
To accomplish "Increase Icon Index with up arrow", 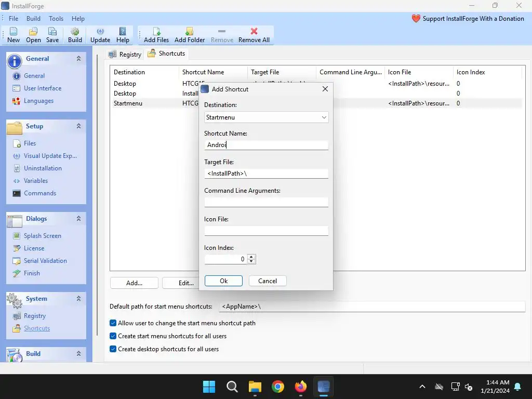I will click(251, 257).
